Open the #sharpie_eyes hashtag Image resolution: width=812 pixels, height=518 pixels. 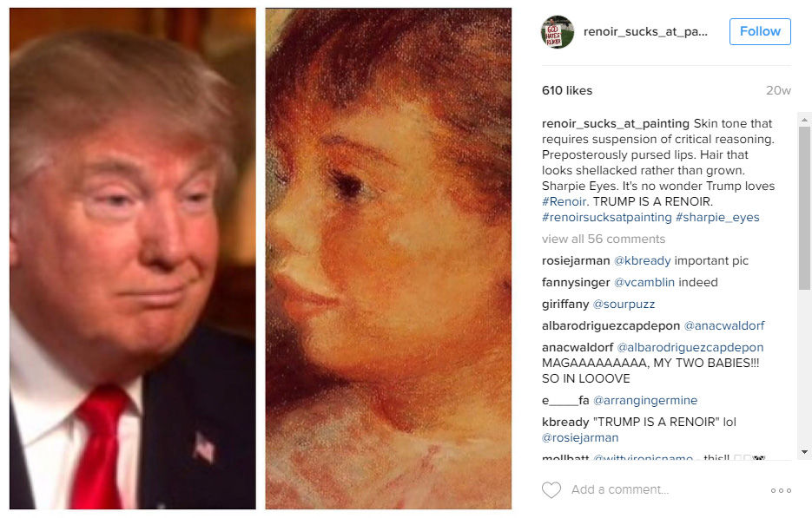click(x=717, y=217)
